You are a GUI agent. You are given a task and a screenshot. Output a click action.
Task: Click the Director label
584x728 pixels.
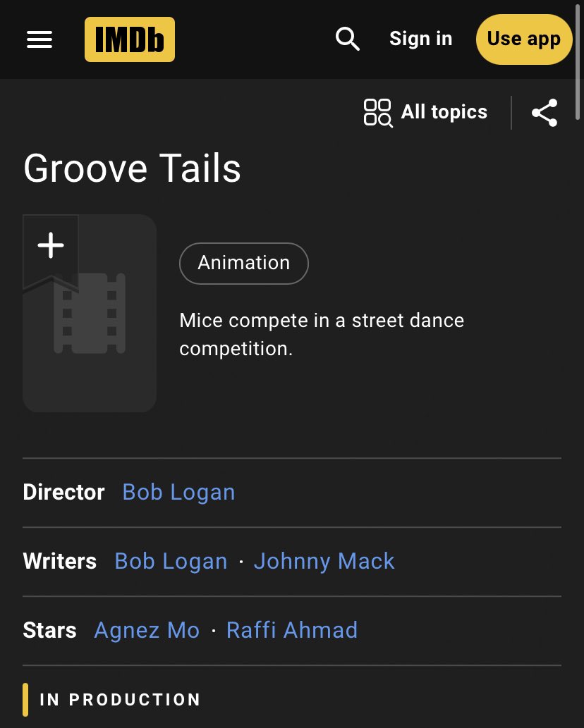tap(63, 492)
